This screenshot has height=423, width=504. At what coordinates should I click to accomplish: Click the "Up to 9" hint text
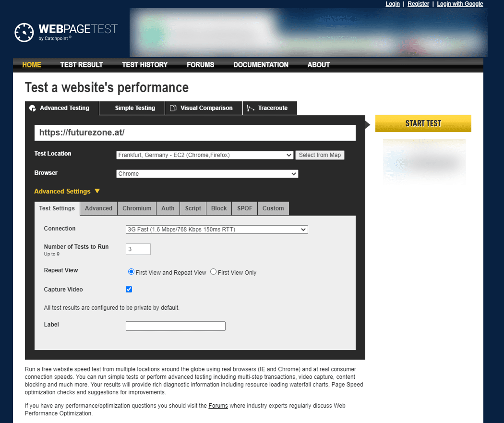(x=52, y=254)
